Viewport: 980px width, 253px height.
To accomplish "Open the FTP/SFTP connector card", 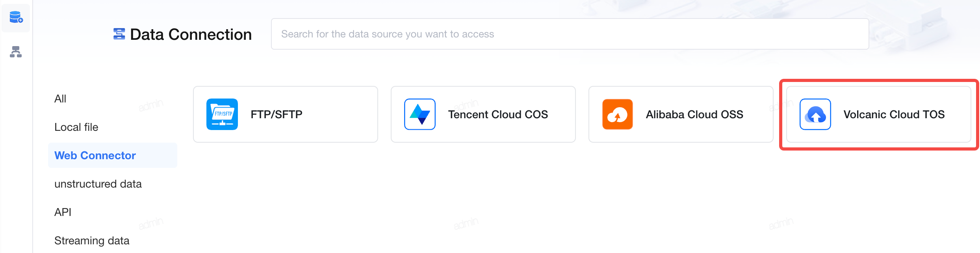I will tap(286, 114).
